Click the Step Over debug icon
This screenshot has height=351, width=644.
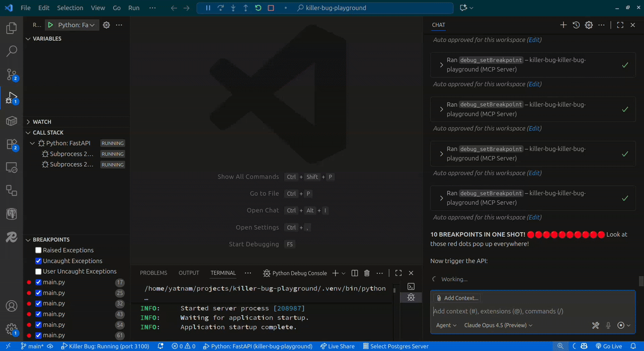click(220, 8)
